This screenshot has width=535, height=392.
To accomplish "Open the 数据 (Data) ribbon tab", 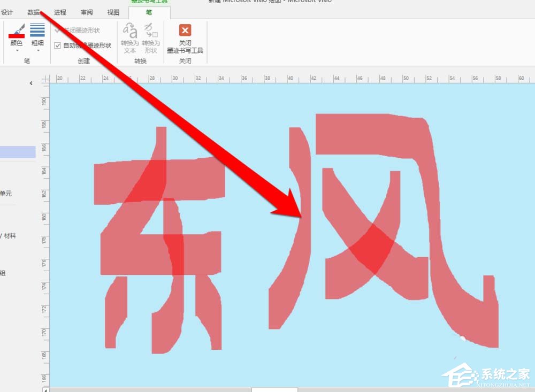I will tap(33, 12).
